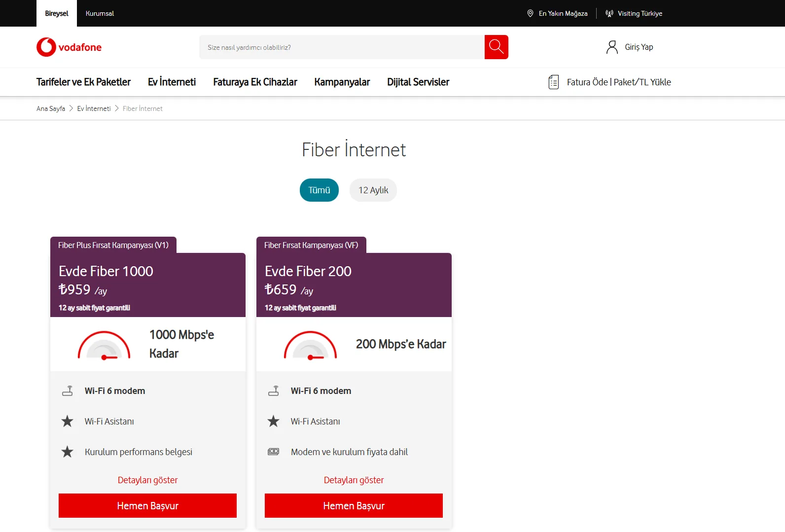The height and width of the screenshot is (532, 785).
Task: Expand Detayları göster for Evde Fiber 1000
Action: tap(147, 480)
